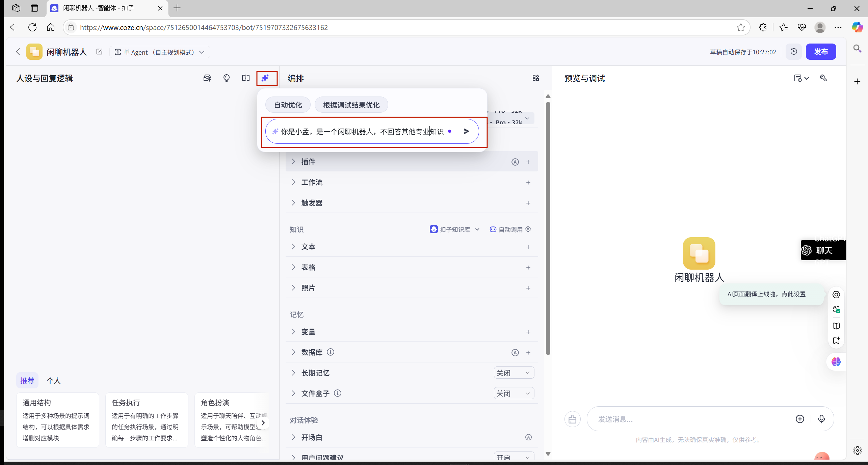Image resolution: width=868 pixels, height=465 pixels.
Task: Click the 发布 publish button
Action: (821, 52)
